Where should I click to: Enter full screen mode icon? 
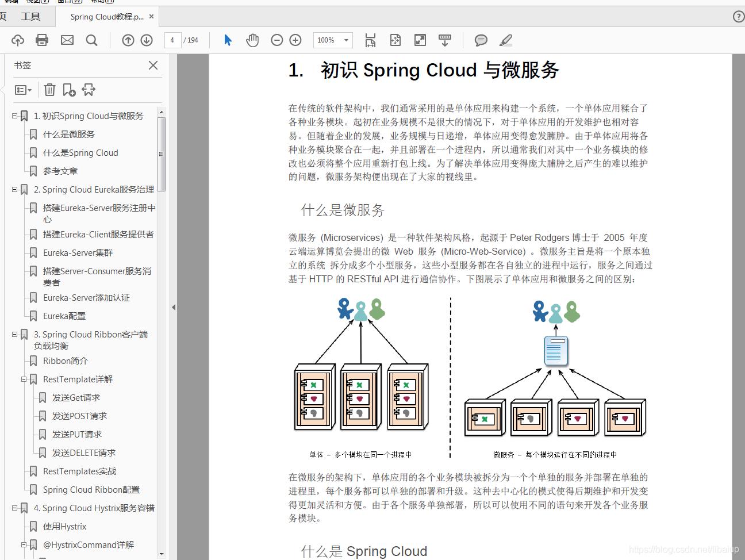coord(420,40)
